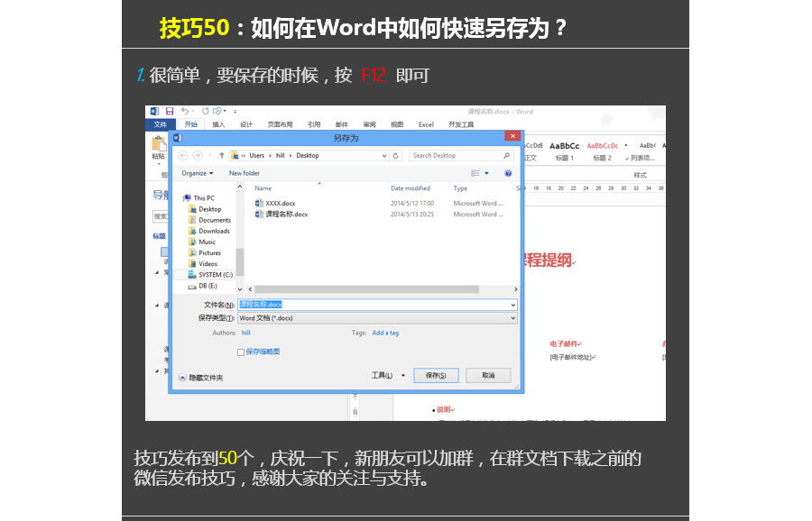Collapse folders with 隐藏文件夹
This screenshot has width=812, height=521.
pos(201,378)
